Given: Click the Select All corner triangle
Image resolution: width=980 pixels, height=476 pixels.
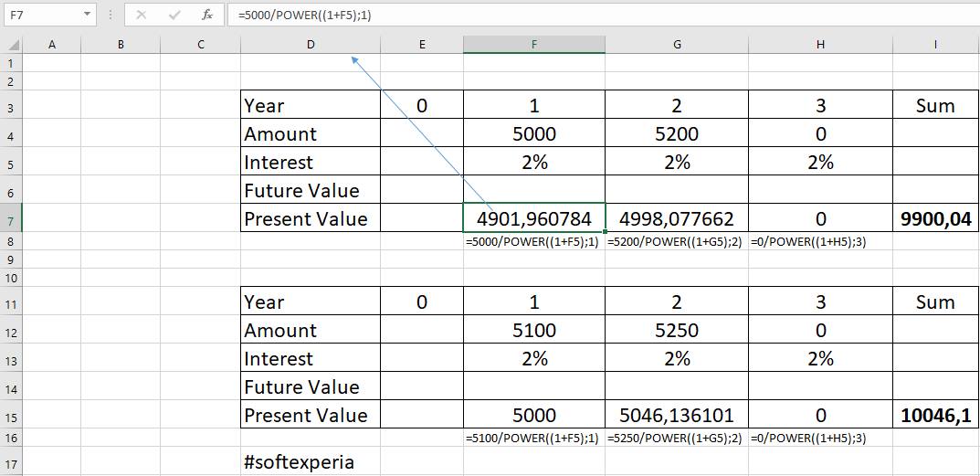Looking at the screenshot, I should tap(11, 45).
